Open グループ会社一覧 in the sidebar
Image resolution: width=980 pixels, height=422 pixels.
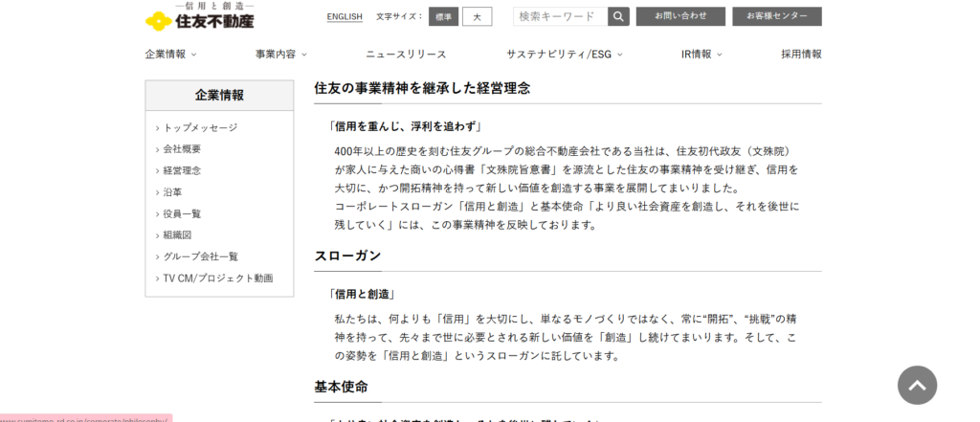pyautogui.click(x=200, y=256)
